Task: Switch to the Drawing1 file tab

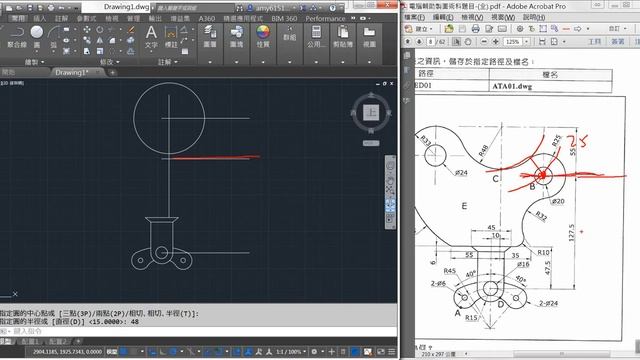Action: tap(72, 73)
